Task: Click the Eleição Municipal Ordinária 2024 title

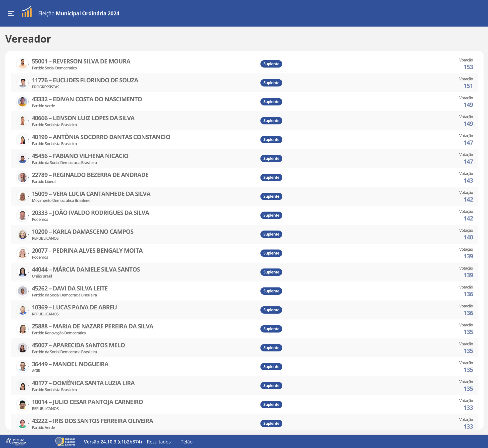Action: [x=79, y=13]
